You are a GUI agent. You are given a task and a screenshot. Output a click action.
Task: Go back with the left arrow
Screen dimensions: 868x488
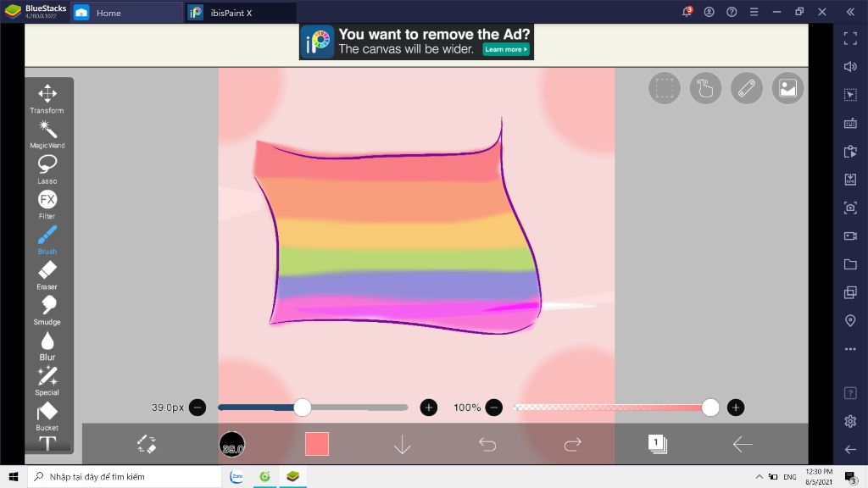pyautogui.click(x=743, y=444)
